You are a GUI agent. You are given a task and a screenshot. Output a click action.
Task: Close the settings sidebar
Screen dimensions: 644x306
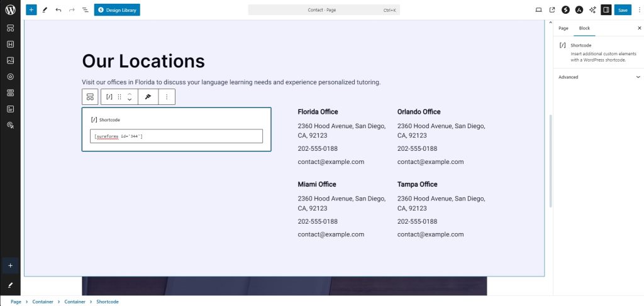(639, 28)
